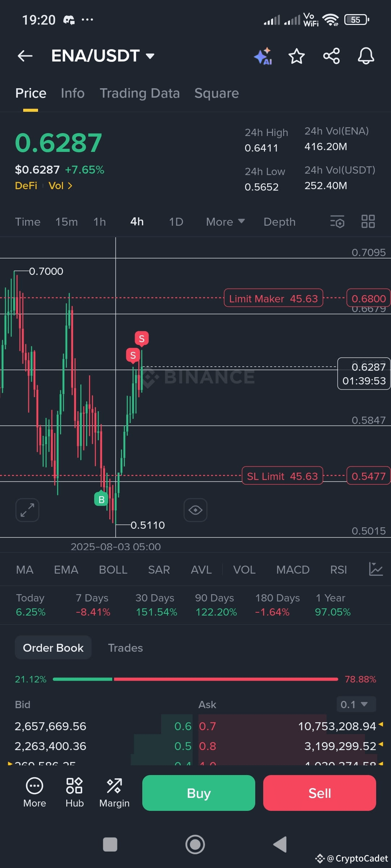
Task: Tap the 0.6800 limit price tag
Action: 369,298
